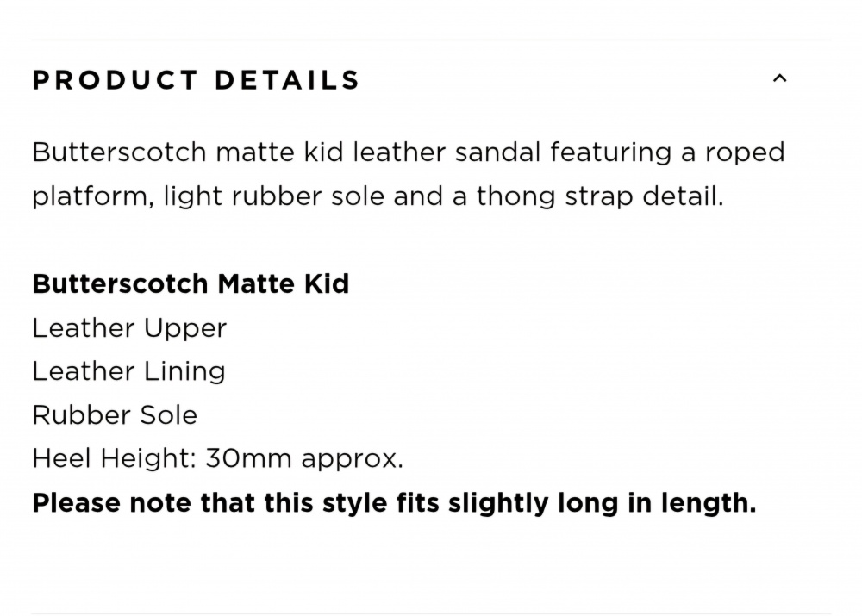Click the bold sizing note about length
Image resolution: width=862 pixels, height=616 pixels.
(394, 503)
